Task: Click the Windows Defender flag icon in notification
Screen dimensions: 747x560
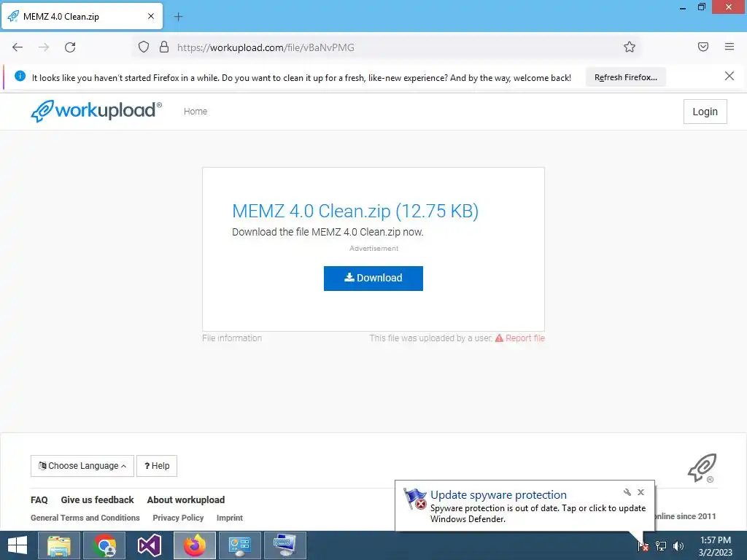Action: (x=415, y=499)
